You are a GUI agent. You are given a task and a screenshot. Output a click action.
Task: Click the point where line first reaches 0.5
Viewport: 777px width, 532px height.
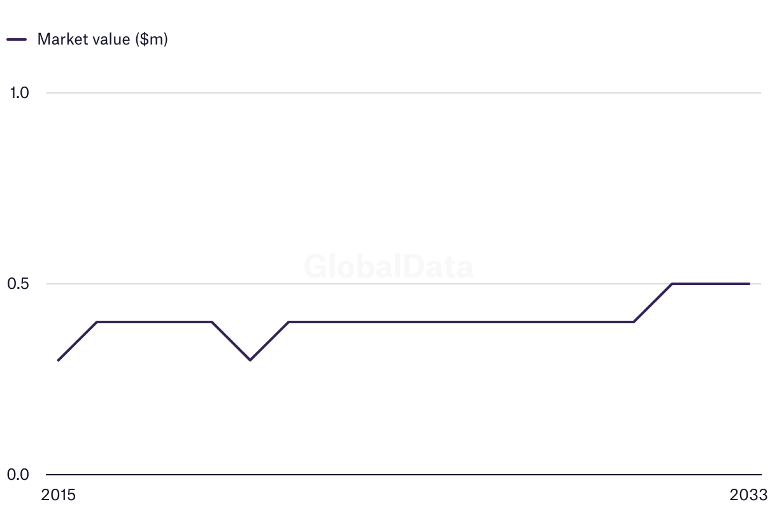tap(672, 284)
